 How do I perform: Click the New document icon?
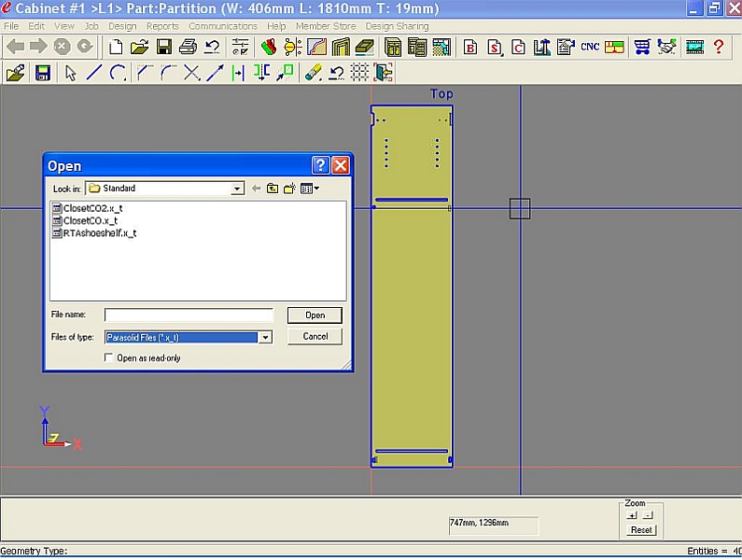[x=116, y=47]
